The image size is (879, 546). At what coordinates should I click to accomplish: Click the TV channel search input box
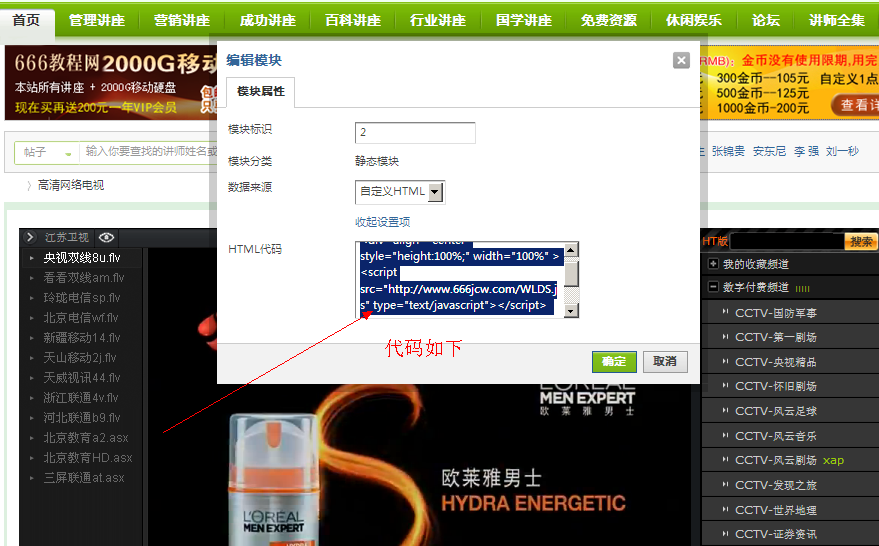(x=787, y=242)
